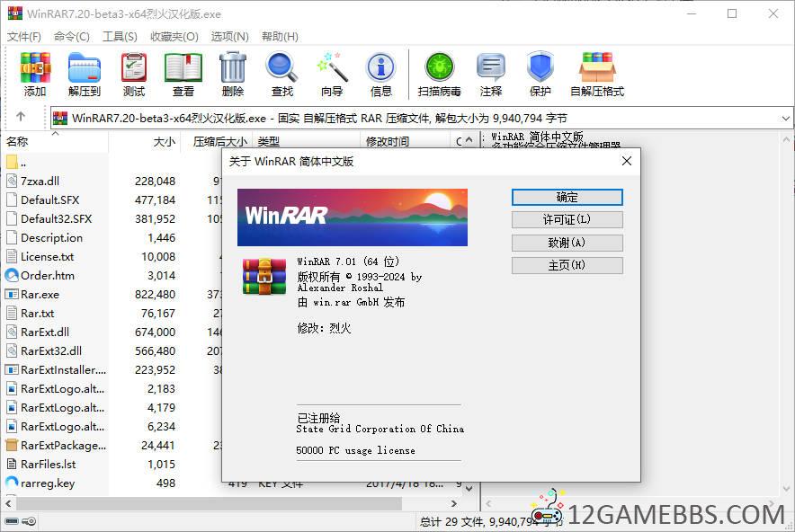Screen dimensions: 795x532
Task: Open the 选项(N) menu
Action: click(x=228, y=36)
